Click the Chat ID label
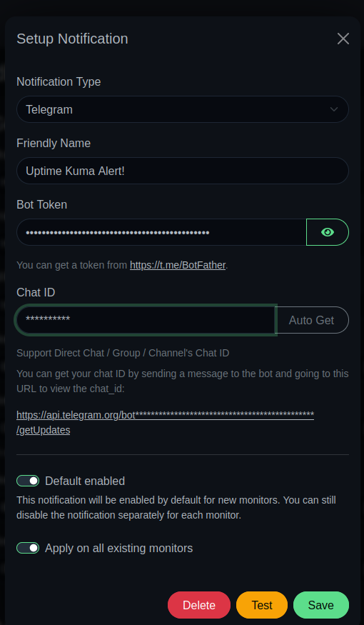 (36, 293)
